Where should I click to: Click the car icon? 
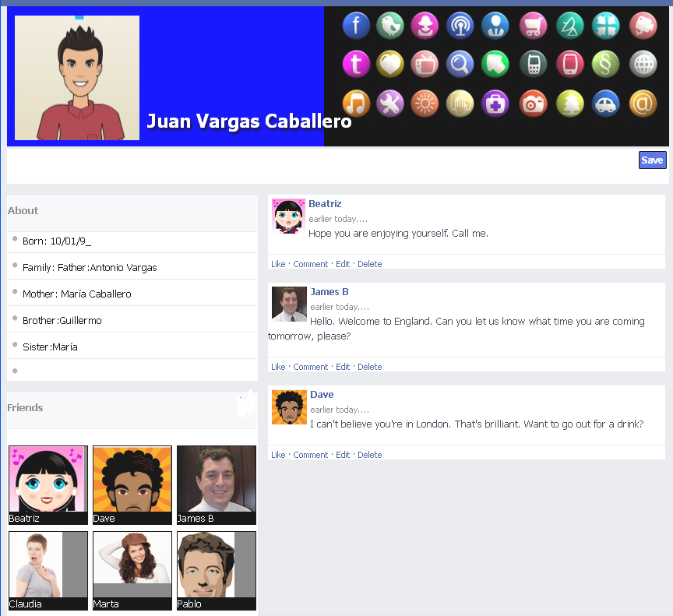(x=606, y=103)
